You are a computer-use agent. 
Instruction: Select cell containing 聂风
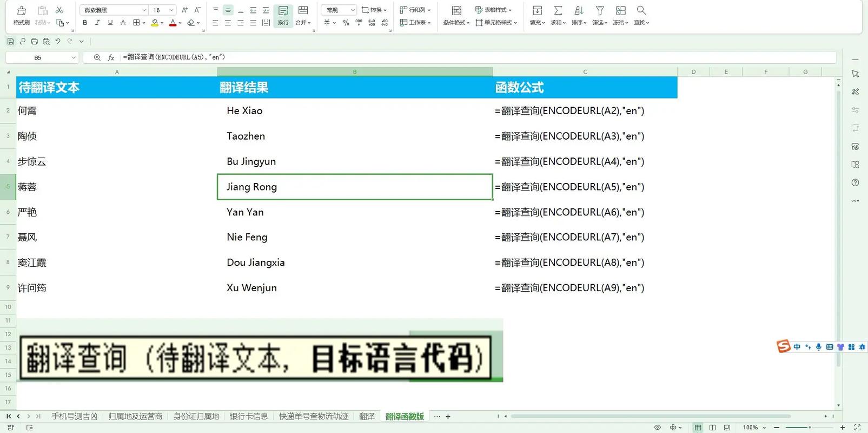click(x=116, y=237)
